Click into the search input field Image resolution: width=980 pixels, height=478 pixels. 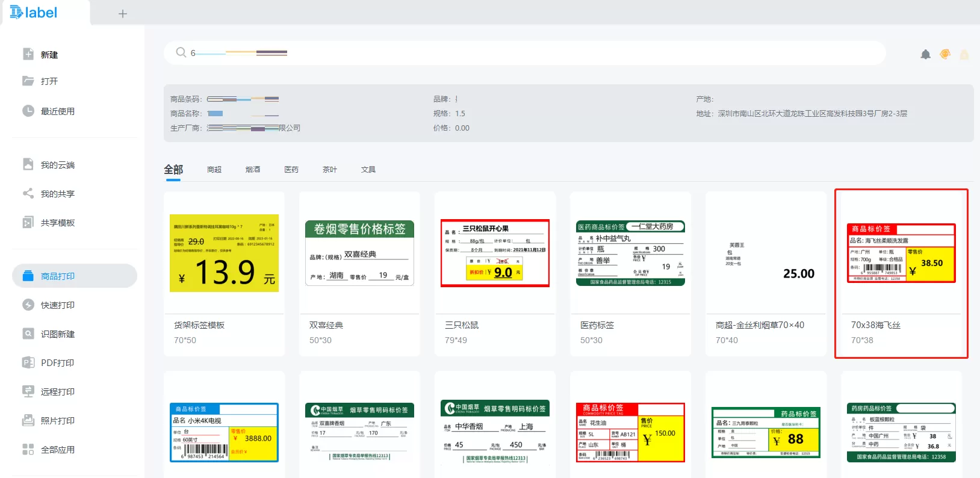[524, 53]
